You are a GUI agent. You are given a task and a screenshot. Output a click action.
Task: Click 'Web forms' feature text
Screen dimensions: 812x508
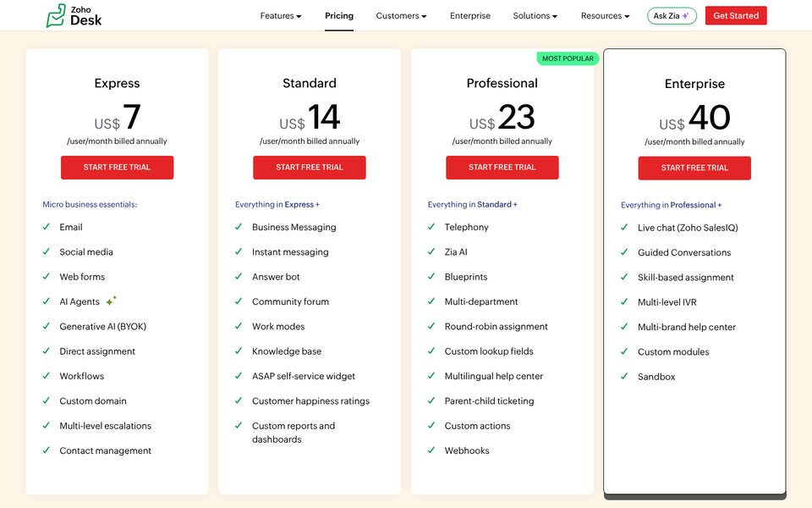tap(82, 276)
